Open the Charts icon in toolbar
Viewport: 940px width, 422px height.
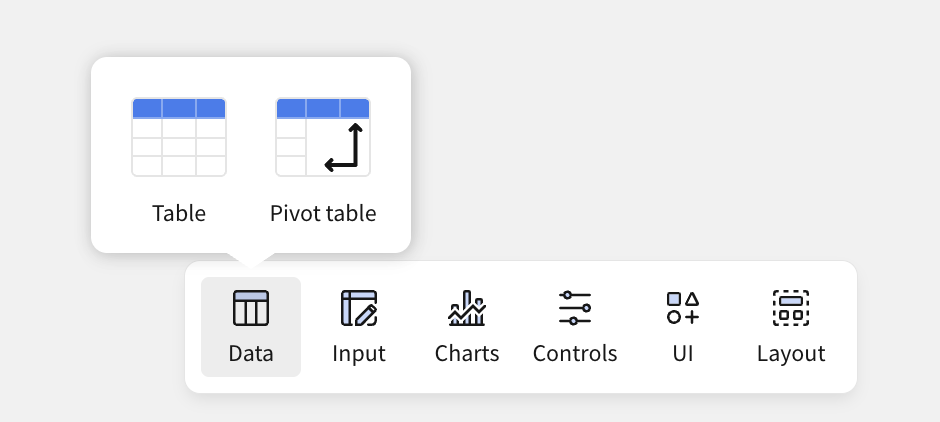467,308
